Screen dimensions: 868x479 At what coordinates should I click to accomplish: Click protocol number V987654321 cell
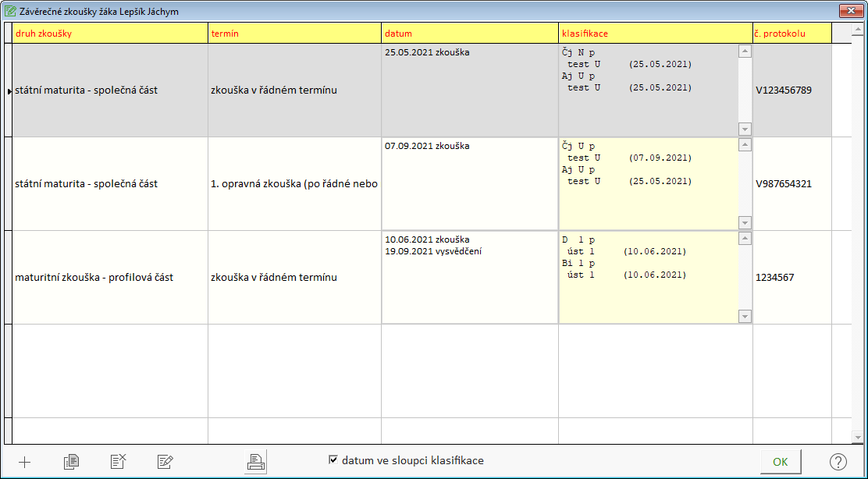point(792,183)
